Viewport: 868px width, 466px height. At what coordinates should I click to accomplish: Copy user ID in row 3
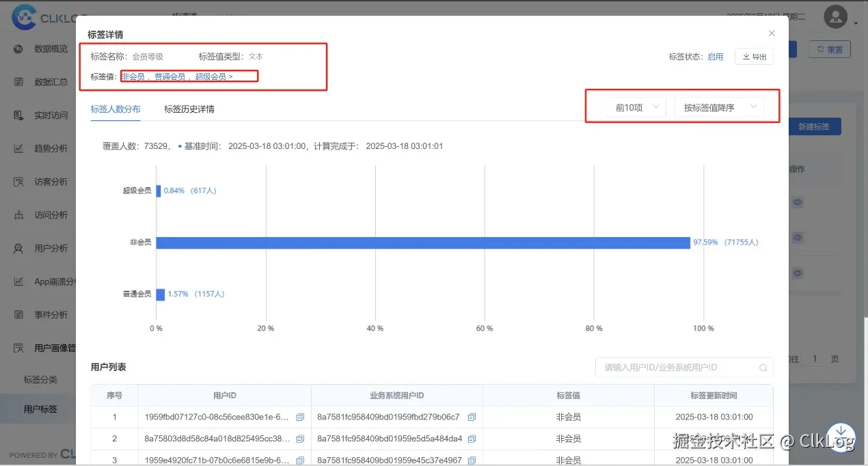pos(300,461)
